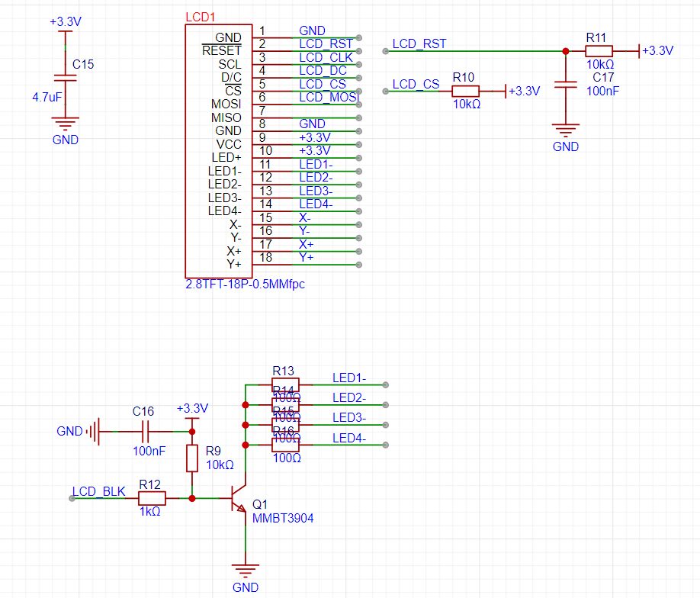Select the LCD1 component designator label
The height and width of the screenshot is (598, 700).
200,17
